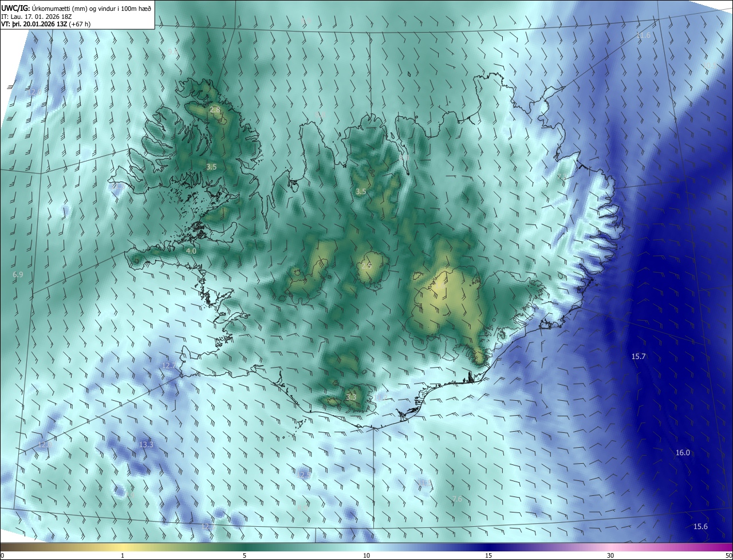Click the value 4.0 on the map
The image size is (733, 560).
[x=191, y=251]
